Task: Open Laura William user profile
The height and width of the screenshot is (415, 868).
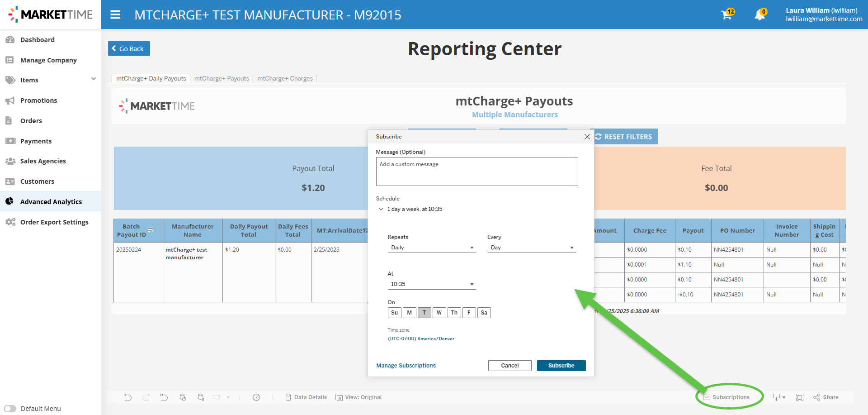Action: click(x=824, y=14)
